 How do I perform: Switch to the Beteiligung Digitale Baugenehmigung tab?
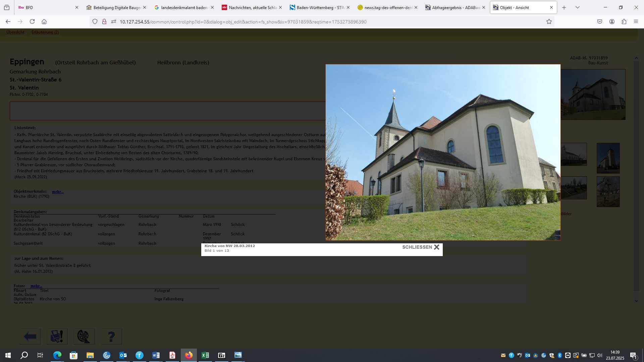pos(114,7)
